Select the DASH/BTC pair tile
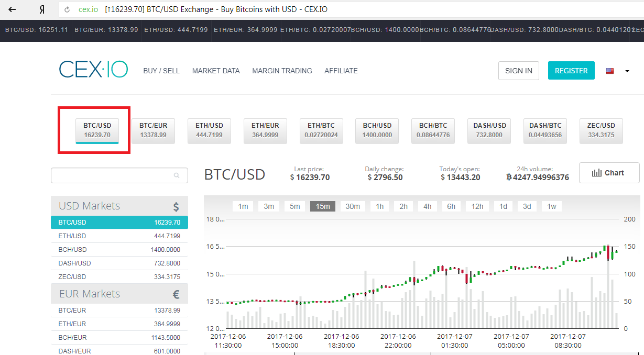 click(x=545, y=130)
